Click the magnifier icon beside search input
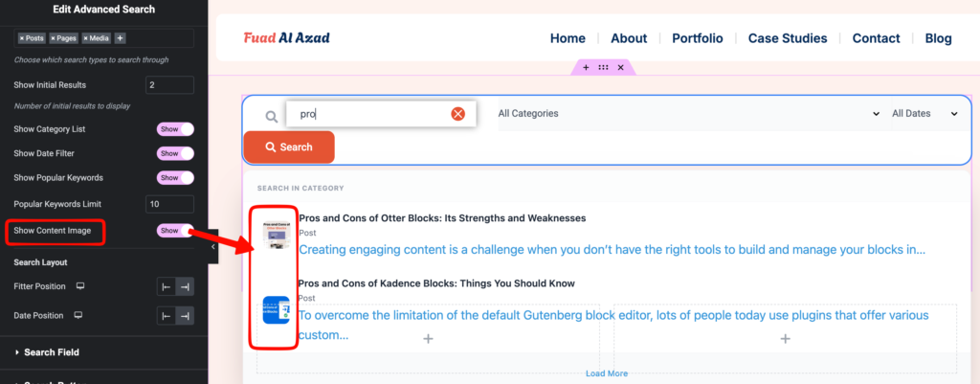 [272, 116]
